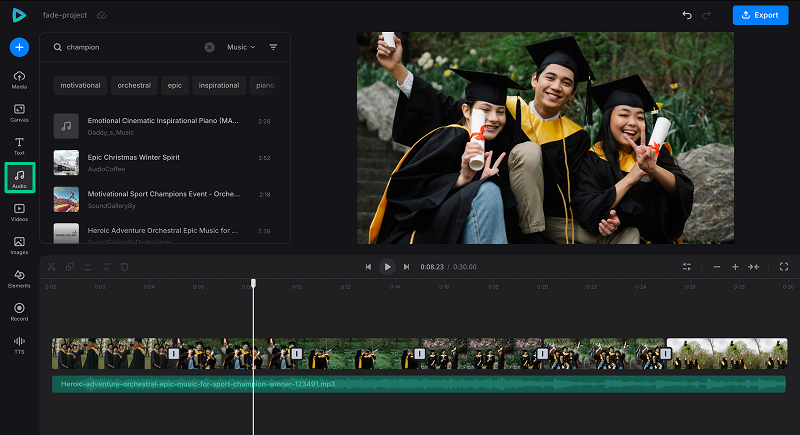Open the Text sidebar panel
The width and height of the screenshot is (800, 435).
pos(19,146)
